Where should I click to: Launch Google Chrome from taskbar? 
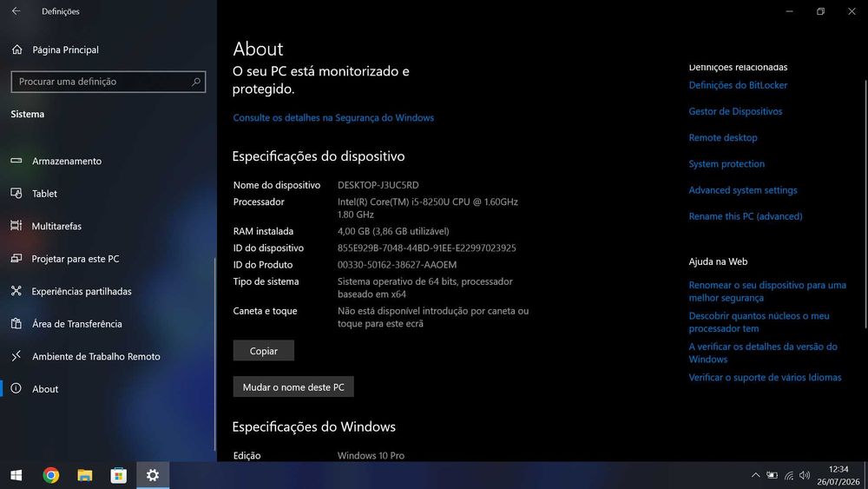51,475
